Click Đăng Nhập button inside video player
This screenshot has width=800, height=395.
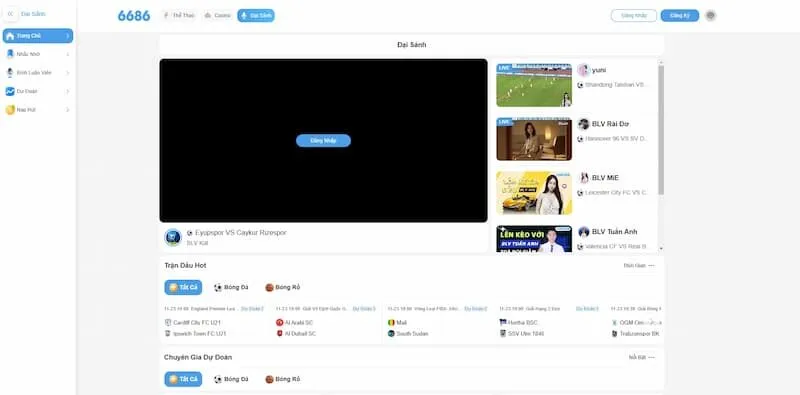pos(323,140)
